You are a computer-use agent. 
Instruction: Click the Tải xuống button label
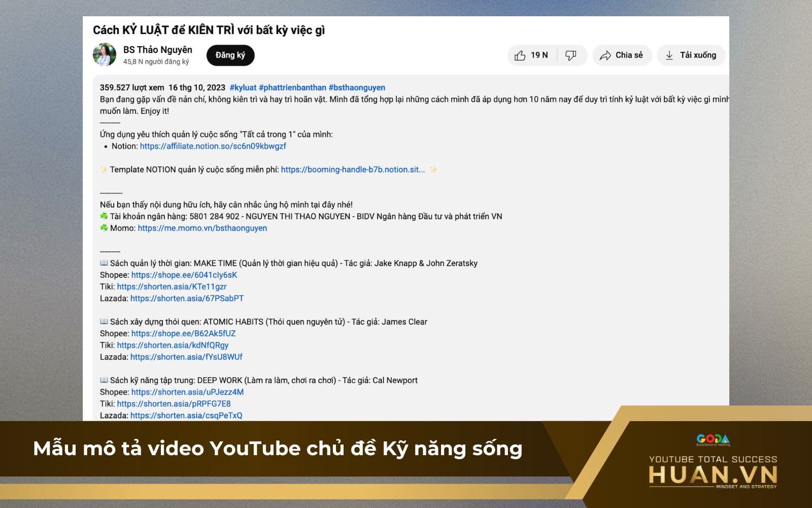point(698,55)
